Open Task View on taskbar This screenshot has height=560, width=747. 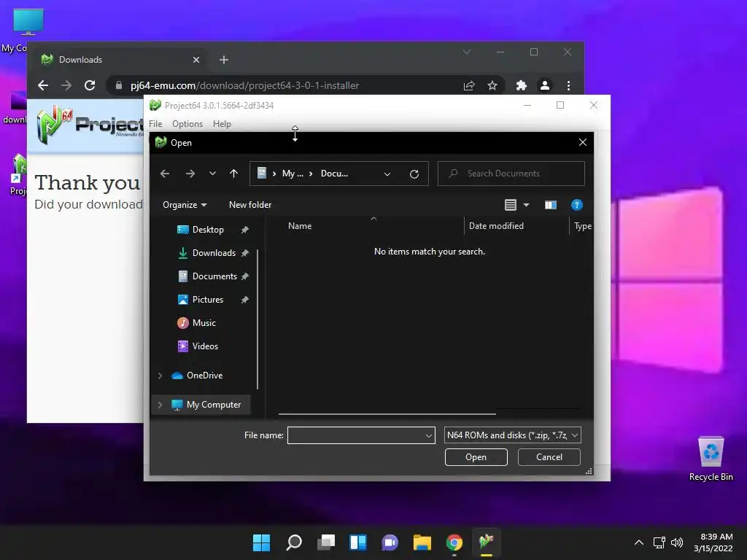click(x=326, y=542)
